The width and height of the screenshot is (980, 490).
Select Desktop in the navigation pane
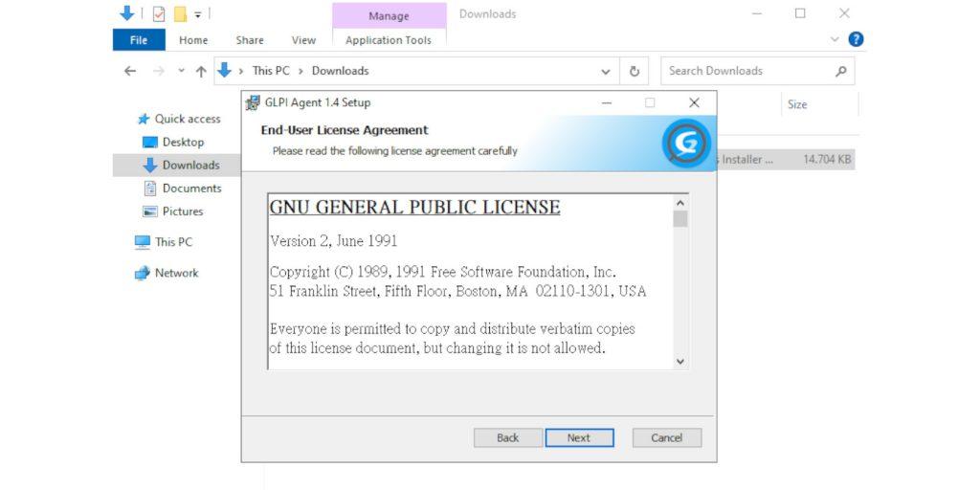(x=173, y=142)
